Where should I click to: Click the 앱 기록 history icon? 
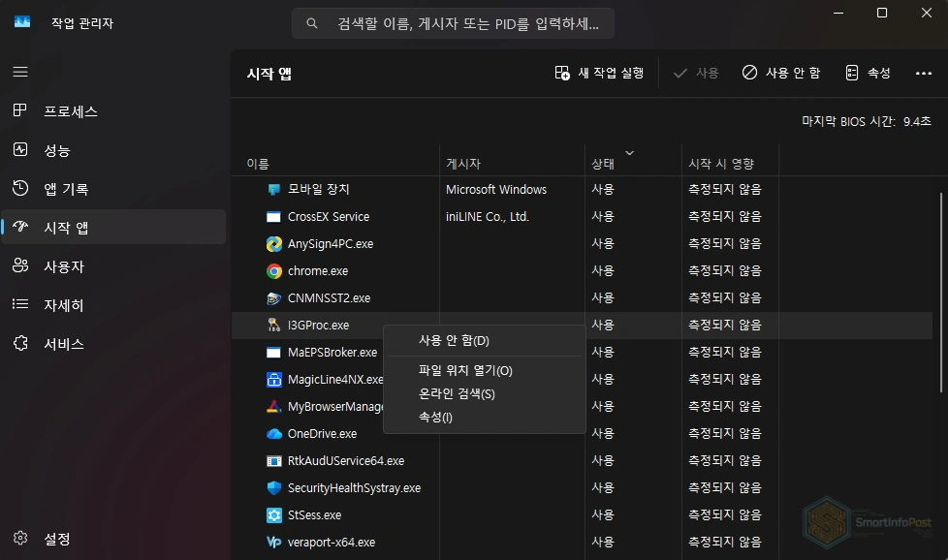click(x=20, y=188)
